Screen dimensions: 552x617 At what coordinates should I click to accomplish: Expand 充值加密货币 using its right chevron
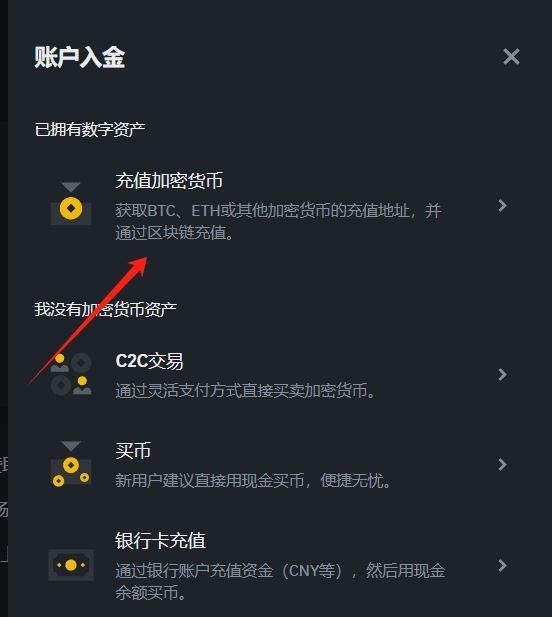tap(502, 205)
